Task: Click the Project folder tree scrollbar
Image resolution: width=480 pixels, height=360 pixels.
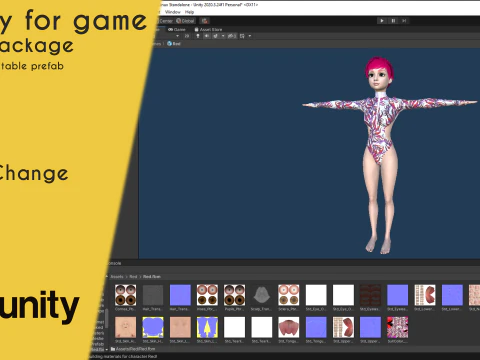Action: coord(107,319)
